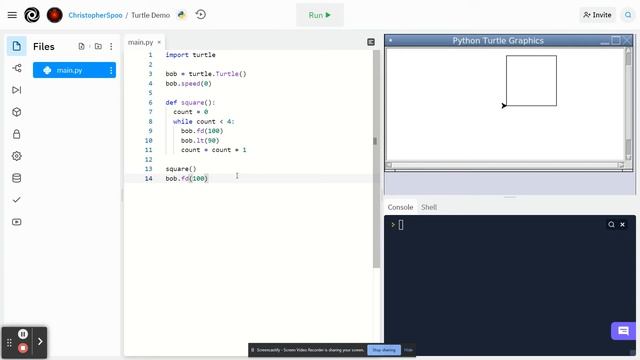Open the Unit tests checkmark icon
Viewport: 640px width, 360px height.
17,200
